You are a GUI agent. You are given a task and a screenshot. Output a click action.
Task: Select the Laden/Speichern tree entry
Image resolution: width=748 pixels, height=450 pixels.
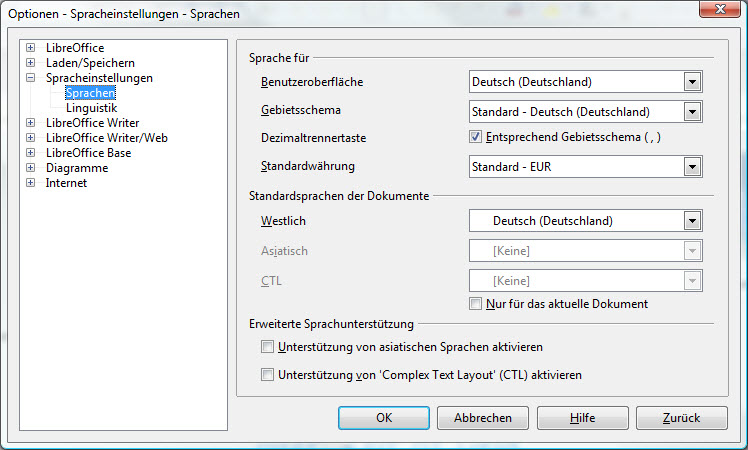pyautogui.click(x=90, y=63)
